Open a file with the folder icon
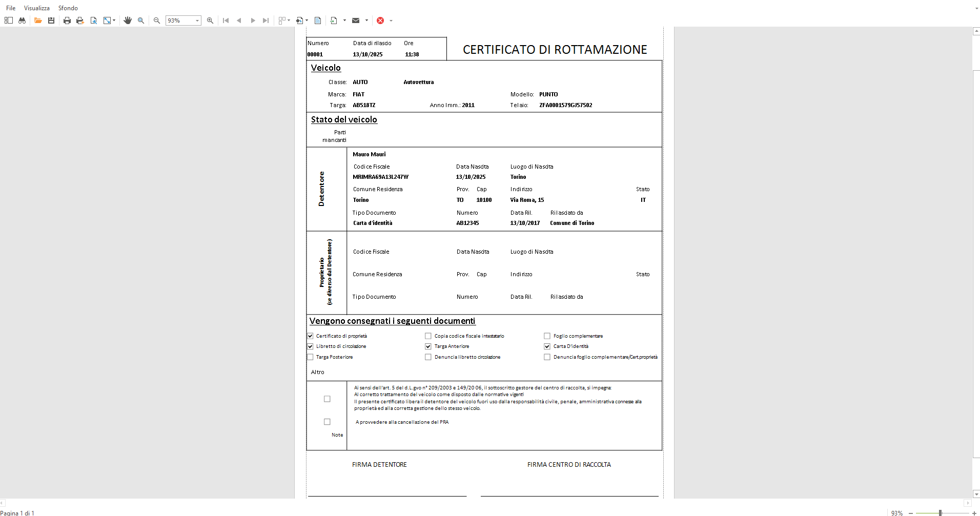The height and width of the screenshot is (516, 980). (x=38, y=20)
